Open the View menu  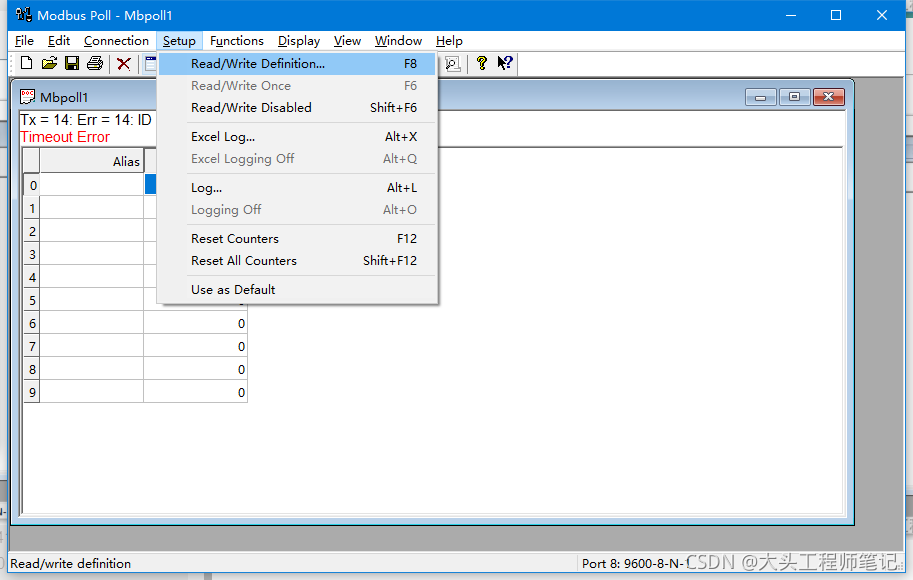click(347, 41)
